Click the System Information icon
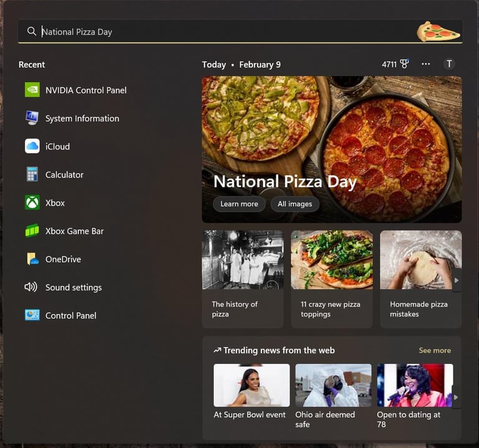This screenshot has height=448, width=479. coord(32,118)
